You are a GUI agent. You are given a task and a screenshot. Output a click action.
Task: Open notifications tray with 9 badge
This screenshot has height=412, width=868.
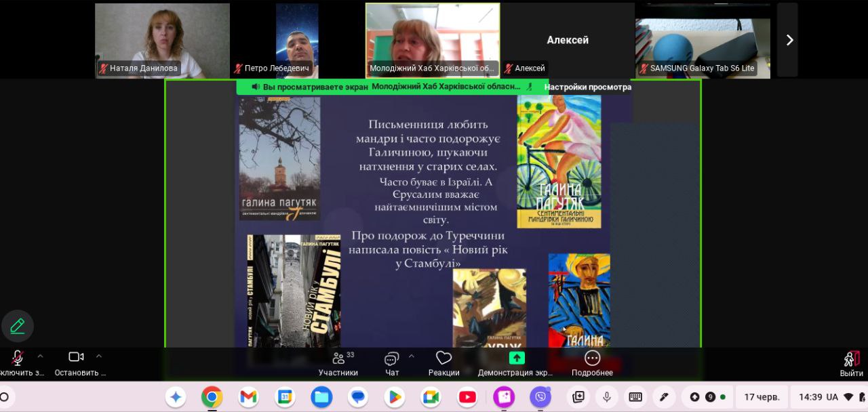707,397
